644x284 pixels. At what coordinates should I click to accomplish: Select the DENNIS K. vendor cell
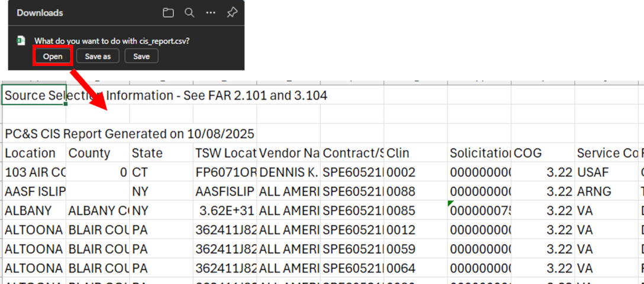coord(289,172)
